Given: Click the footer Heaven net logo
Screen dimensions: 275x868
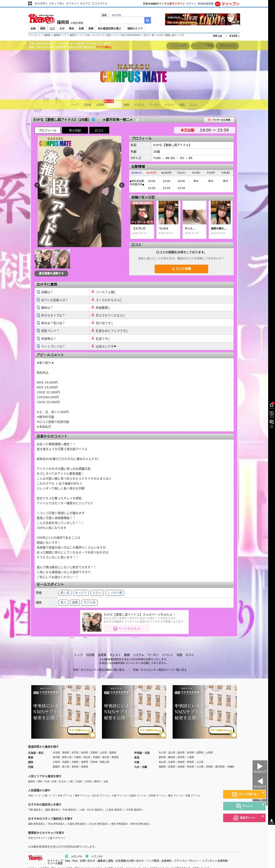Looking at the screenshot, I should 35,858.
